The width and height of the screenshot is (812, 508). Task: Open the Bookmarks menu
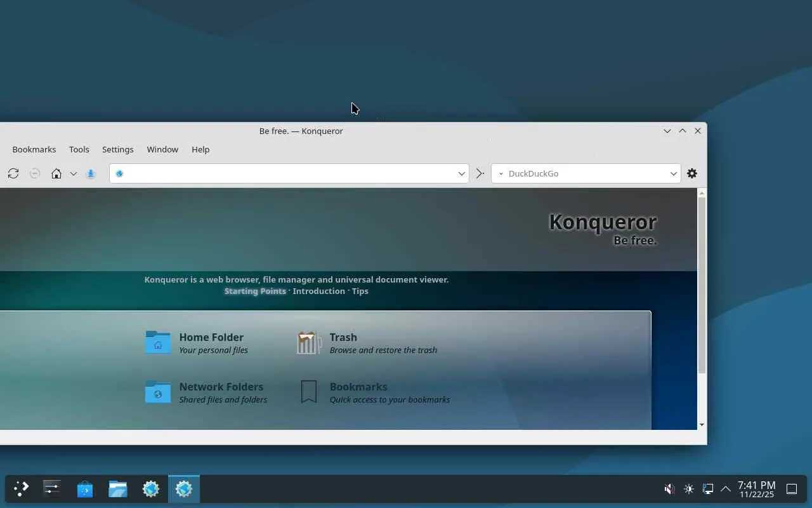[34, 149]
